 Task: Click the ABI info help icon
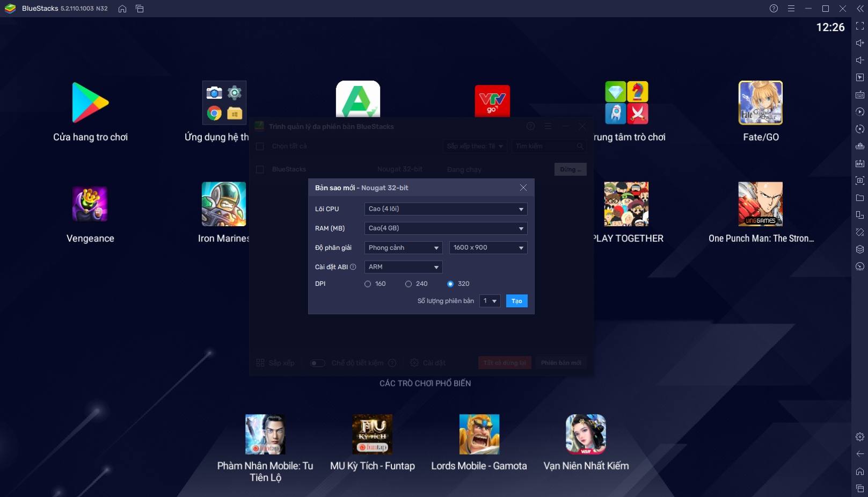pyautogui.click(x=353, y=267)
